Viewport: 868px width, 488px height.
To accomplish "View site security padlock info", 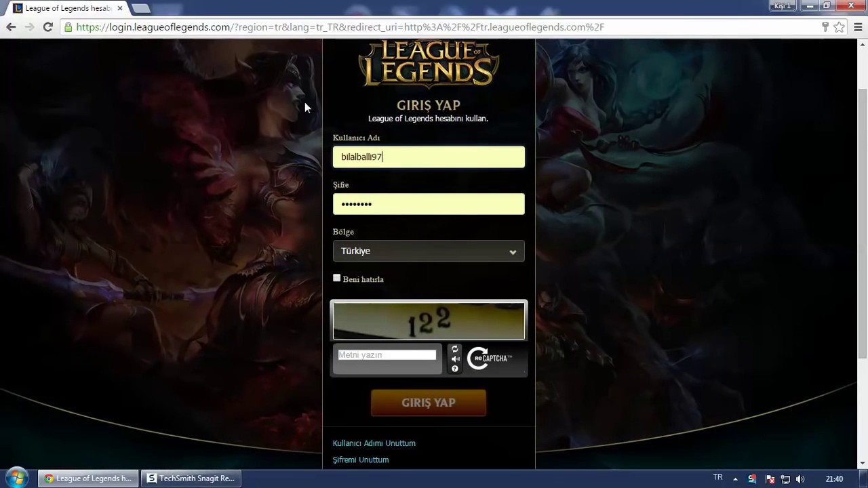I will [x=68, y=27].
